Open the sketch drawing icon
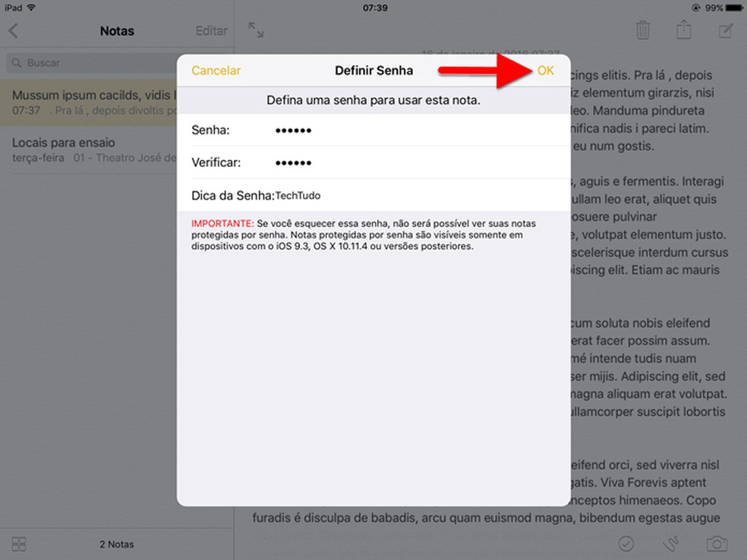747x560 pixels. 671,543
